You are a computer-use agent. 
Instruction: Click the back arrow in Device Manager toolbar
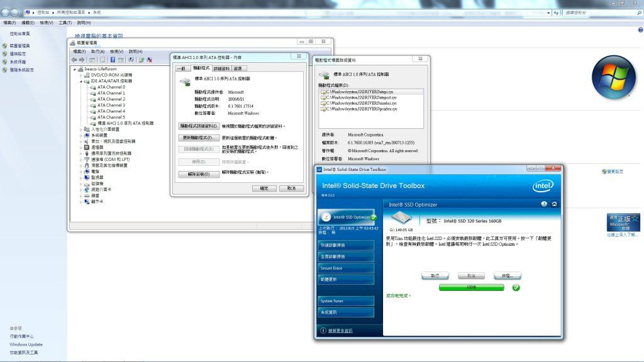[74, 60]
